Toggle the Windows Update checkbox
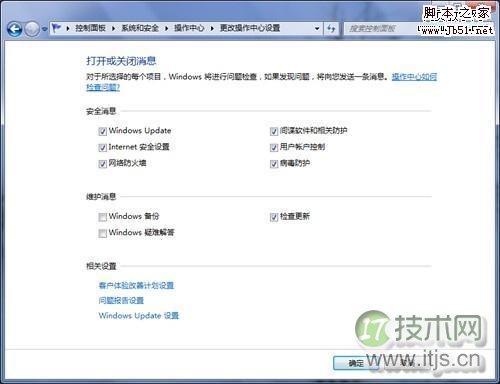Screen dimensions: 500x384 (x=102, y=131)
